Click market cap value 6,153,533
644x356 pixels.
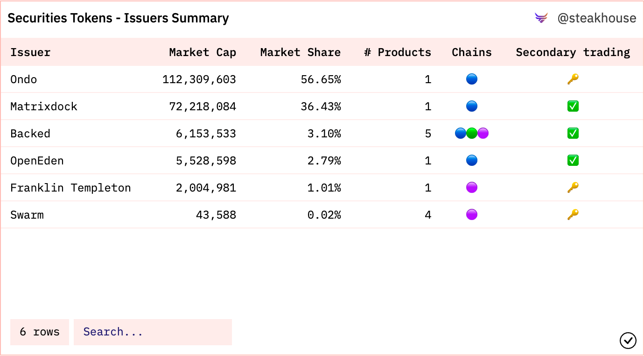pyautogui.click(x=206, y=134)
